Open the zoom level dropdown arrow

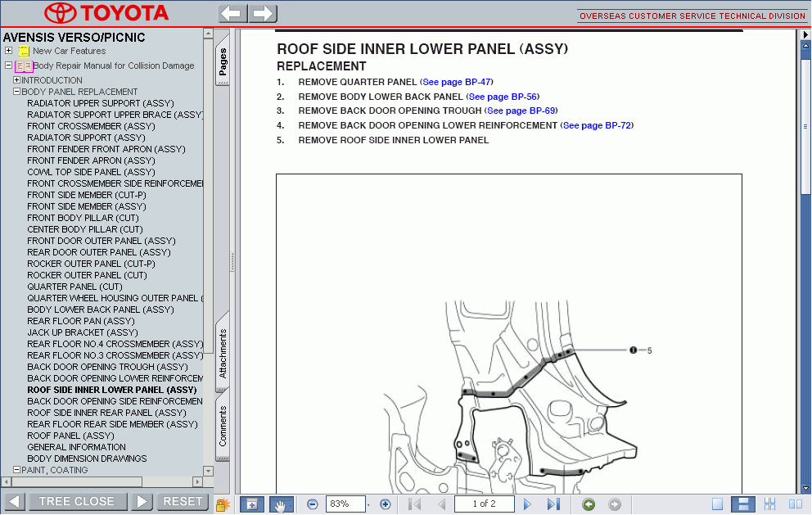pos(368,504)
